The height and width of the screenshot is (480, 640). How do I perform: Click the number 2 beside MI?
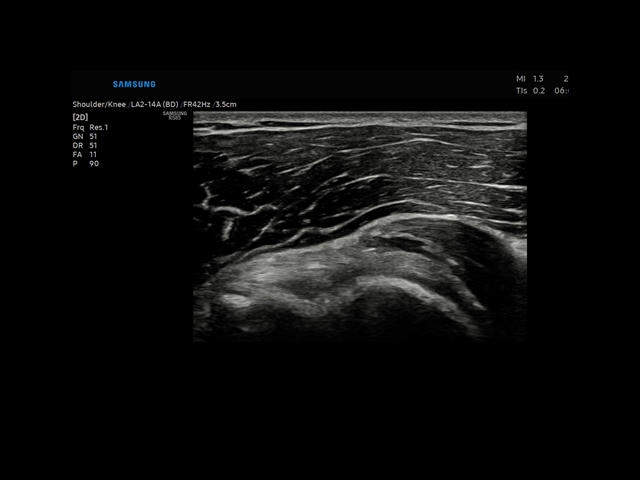tap(565, 79)
